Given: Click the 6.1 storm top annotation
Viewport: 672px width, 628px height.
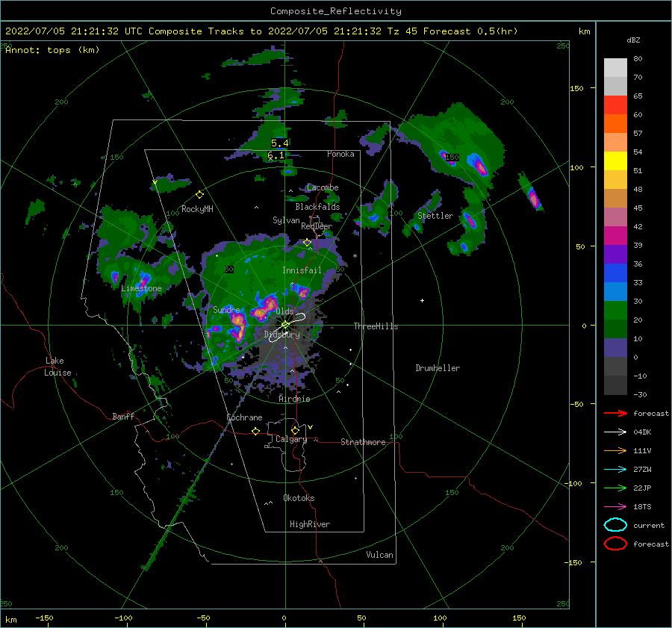Looking at the screenshot, I should pyautogui.click(x=276, y=155).
